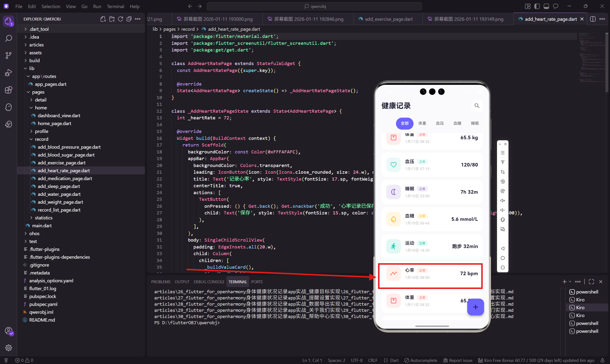The width and height of the screenshot is (610, 364).
Task: Open the Terminal menu
Action: (x=115, y=6)
